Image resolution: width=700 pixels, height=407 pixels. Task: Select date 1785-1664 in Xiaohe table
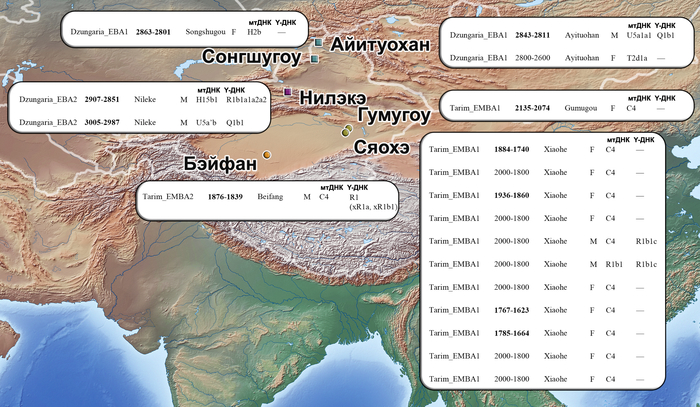pyautogui.click(x=512, y=333)
